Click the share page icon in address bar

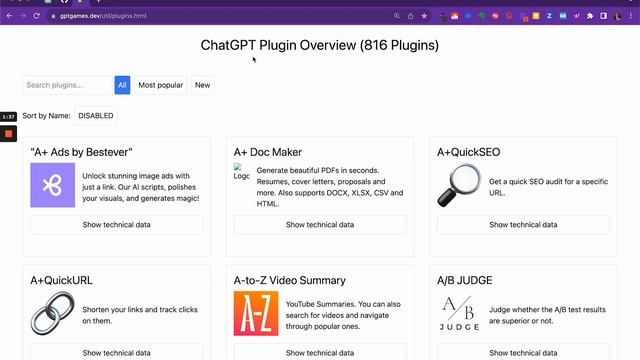410,16
